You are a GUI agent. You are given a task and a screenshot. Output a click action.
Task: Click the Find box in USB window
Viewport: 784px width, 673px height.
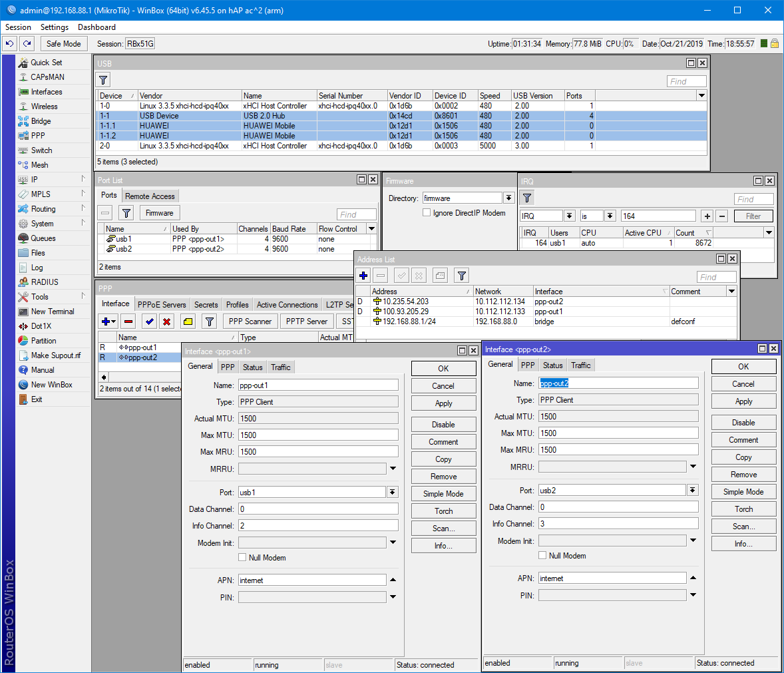coord(686,81)
